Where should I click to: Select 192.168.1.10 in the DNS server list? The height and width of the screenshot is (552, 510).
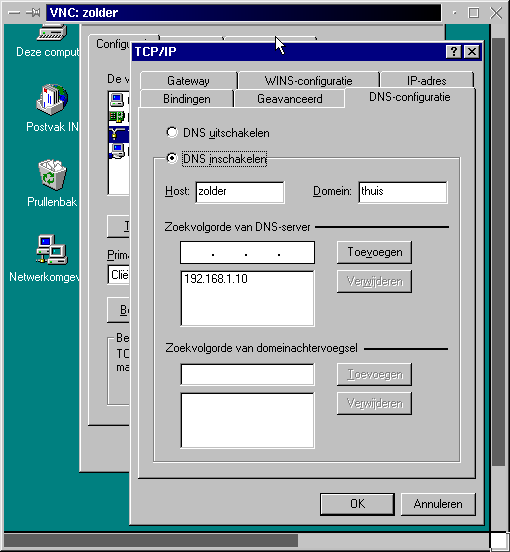pos(216,279)
